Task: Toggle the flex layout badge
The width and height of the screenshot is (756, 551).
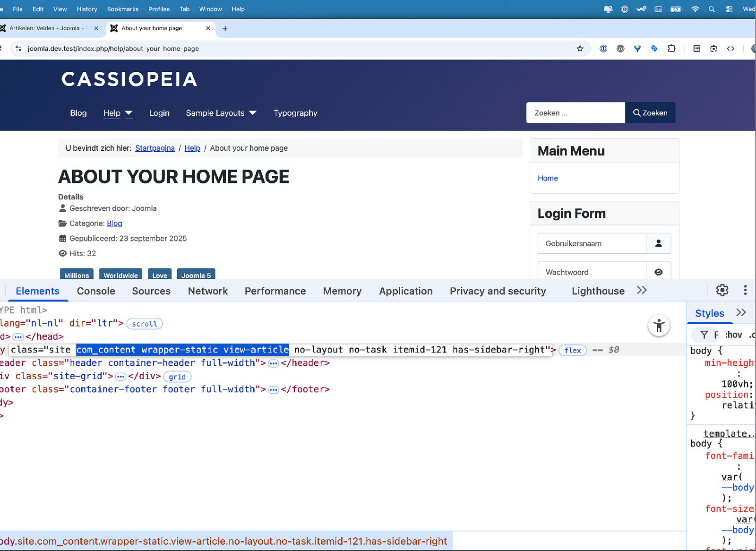Action: coord(573,350)
